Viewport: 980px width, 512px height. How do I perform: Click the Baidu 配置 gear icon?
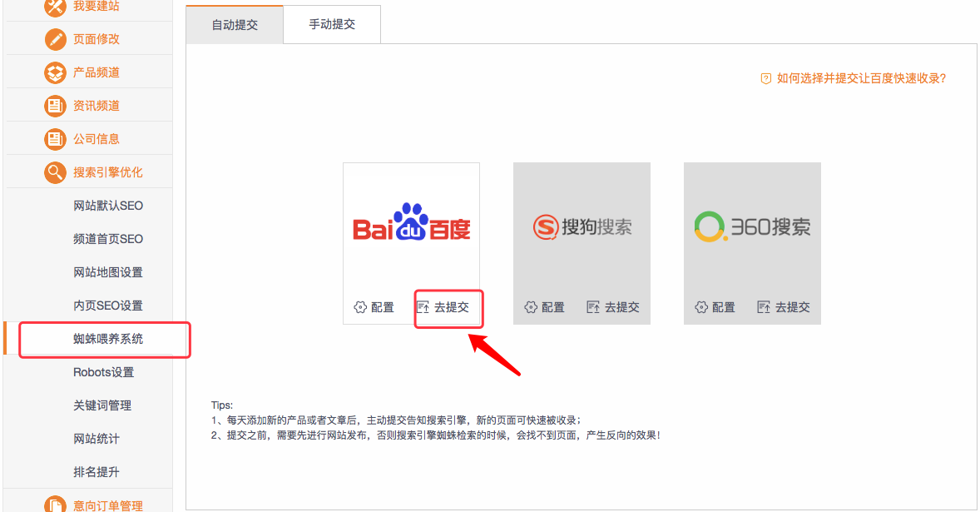pos(360,307)
